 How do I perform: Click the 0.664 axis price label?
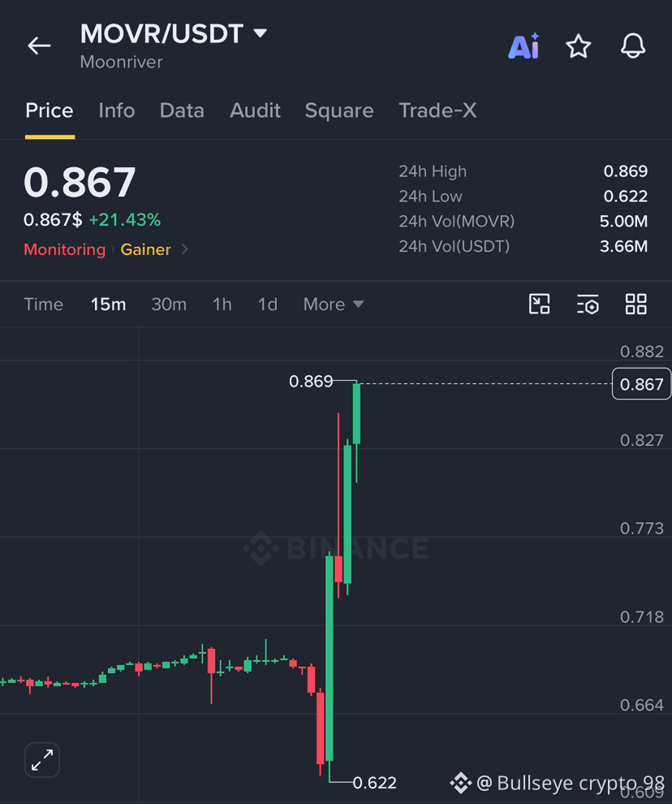(642, 705)
